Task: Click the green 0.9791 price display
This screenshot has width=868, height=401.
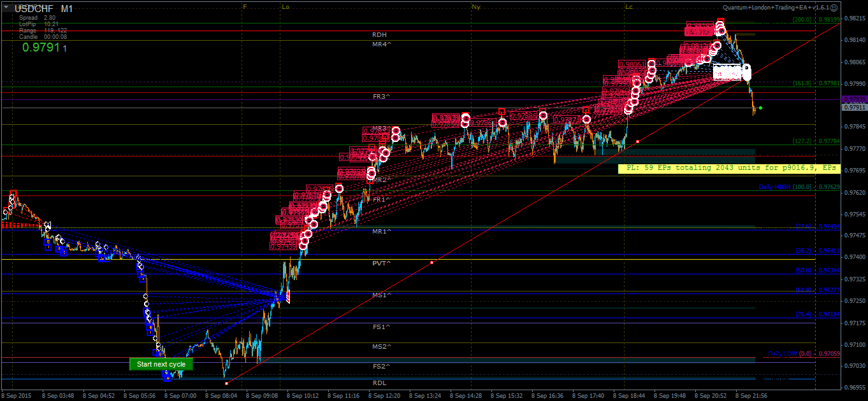Action: coord(41,47)
